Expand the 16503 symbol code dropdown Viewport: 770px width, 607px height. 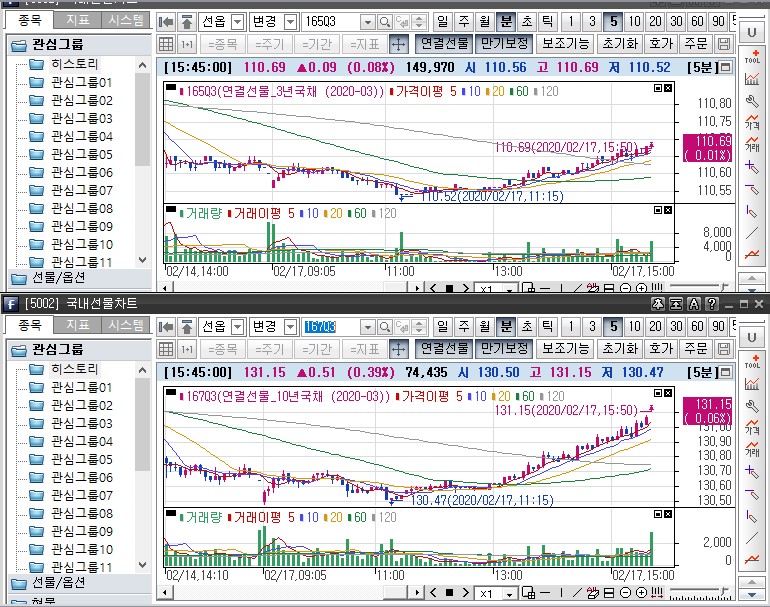367,22
